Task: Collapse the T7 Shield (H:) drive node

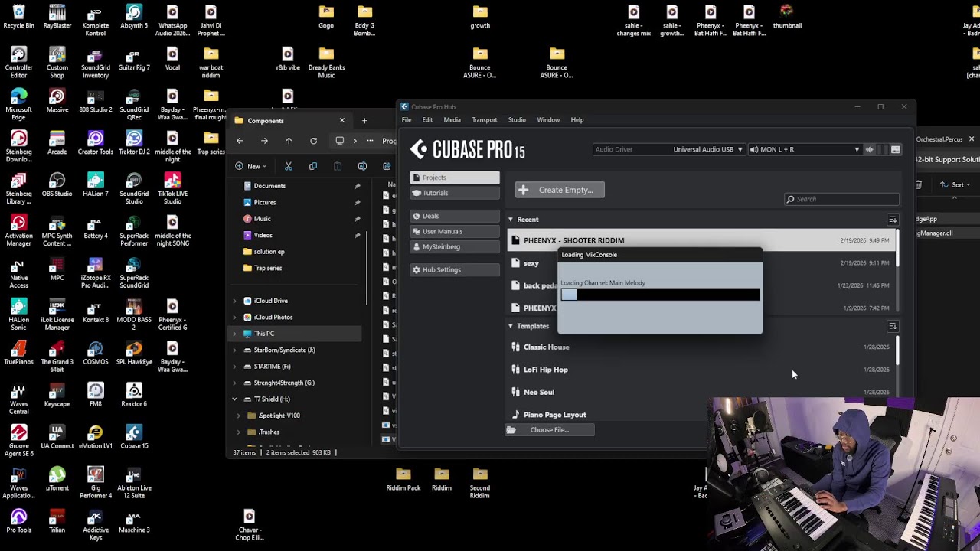Action: 234,399
